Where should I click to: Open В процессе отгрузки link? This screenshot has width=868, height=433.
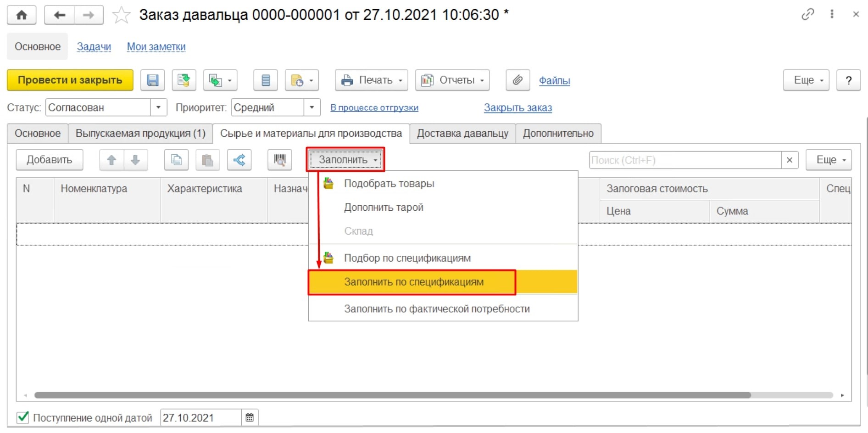[374, 107]
